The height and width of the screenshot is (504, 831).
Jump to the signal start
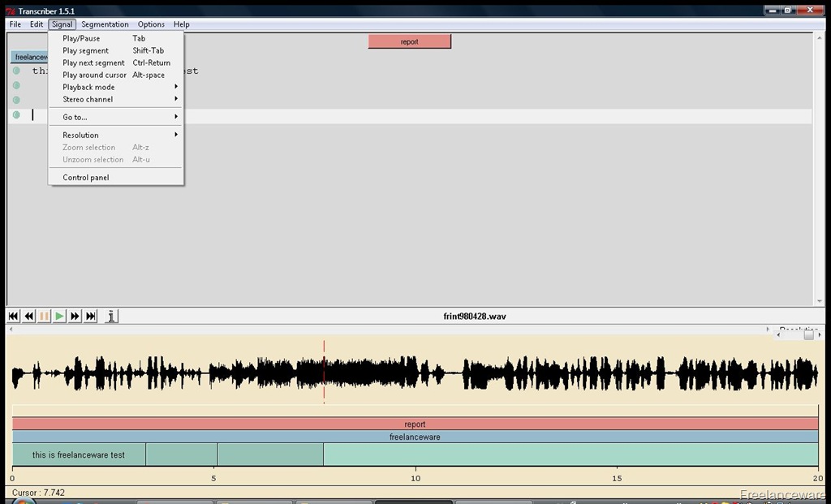tap(13, 317)
